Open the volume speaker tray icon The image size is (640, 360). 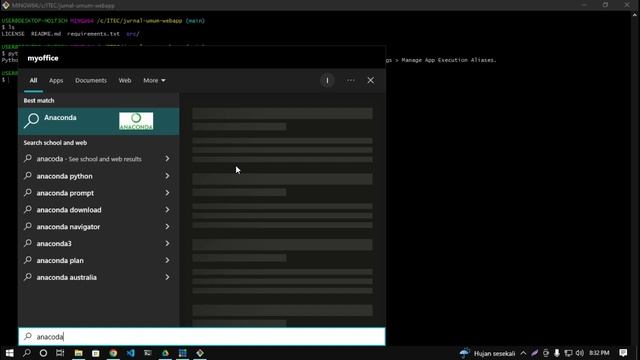(x=580, y=353)
